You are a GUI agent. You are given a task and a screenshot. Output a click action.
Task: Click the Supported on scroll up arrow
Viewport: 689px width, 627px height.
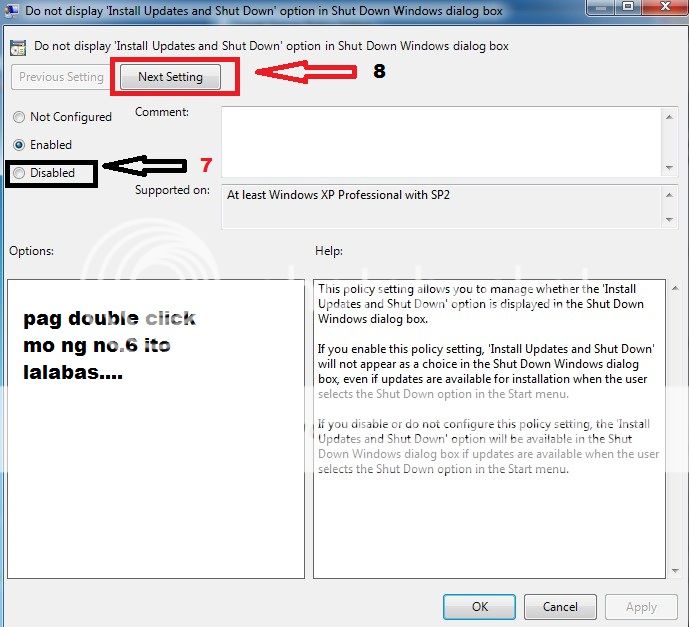[669, 193]
